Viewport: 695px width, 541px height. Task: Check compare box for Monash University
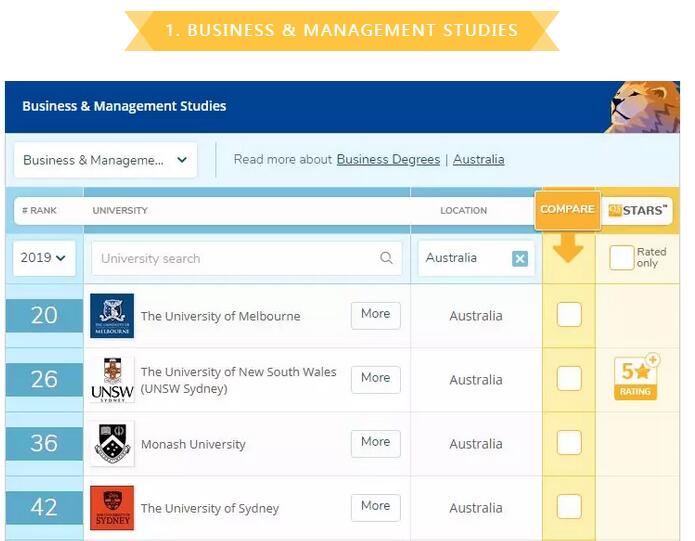click(569, 442)
